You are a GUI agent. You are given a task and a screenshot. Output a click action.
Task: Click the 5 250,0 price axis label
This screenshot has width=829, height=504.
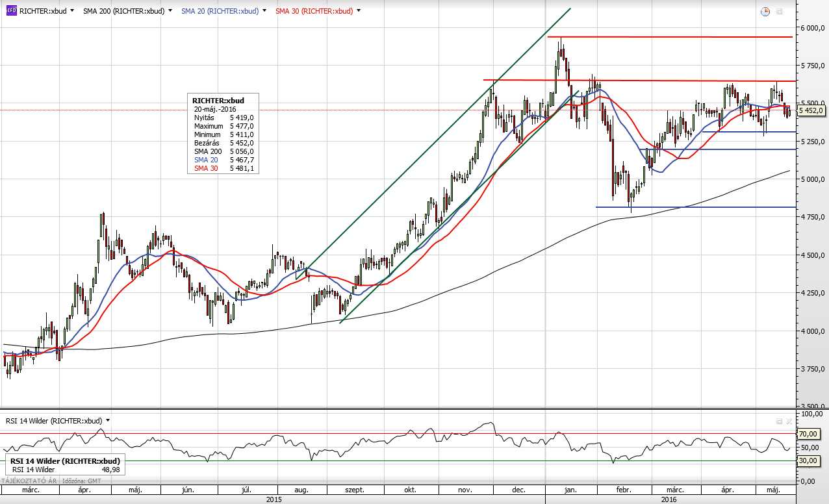[813, 142]
